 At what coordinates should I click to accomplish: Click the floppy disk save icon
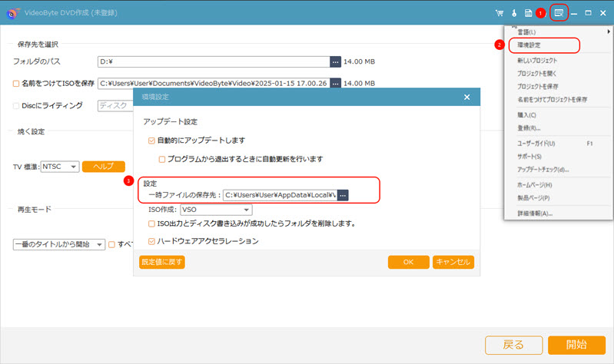pyautogui.click(x=528, y=13)
